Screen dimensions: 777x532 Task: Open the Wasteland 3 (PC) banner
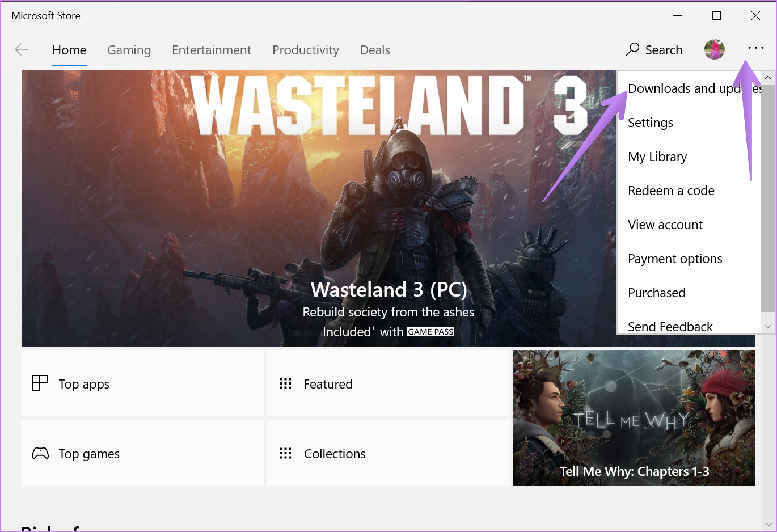[319, 208]
